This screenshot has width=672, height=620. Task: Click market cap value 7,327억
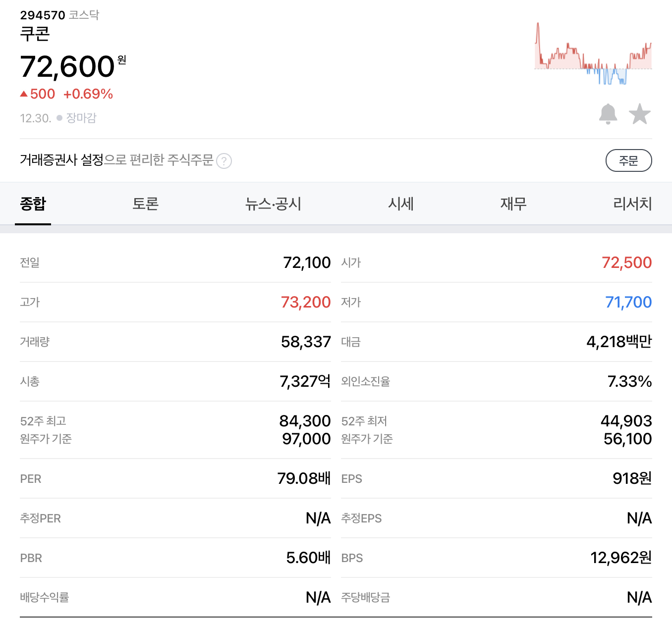point(305,381)
